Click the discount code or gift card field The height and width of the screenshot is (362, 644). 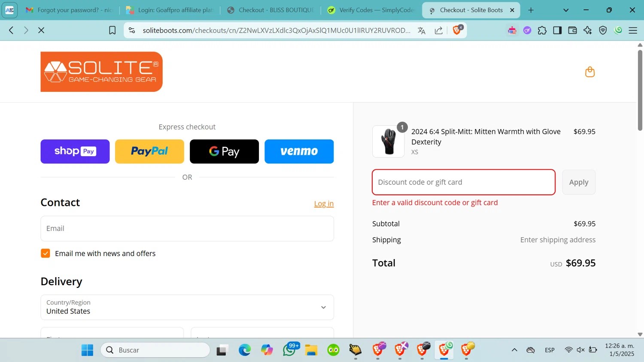(x=464, y=182)
